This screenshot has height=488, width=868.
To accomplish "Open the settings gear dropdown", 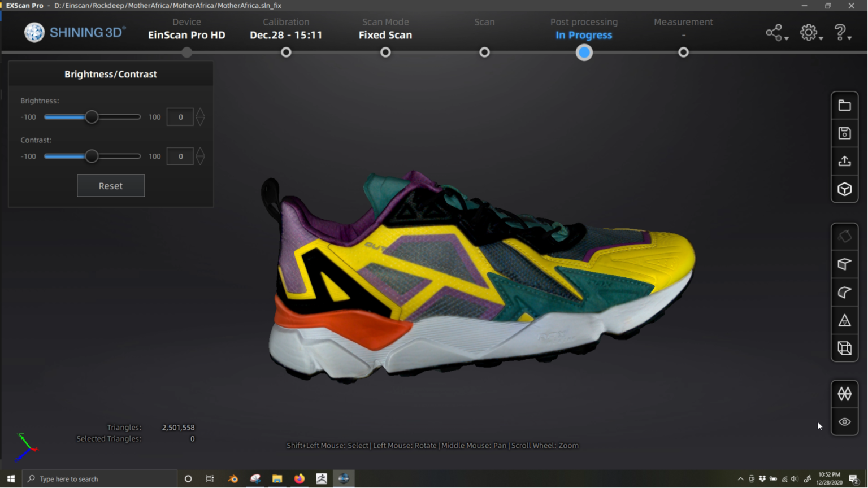I will coord(811,33).
